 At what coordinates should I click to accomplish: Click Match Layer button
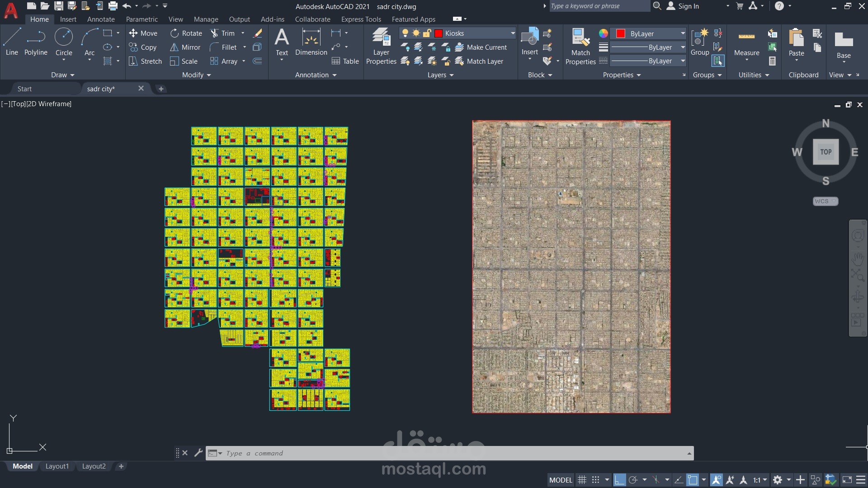click(x=479, y=61)
